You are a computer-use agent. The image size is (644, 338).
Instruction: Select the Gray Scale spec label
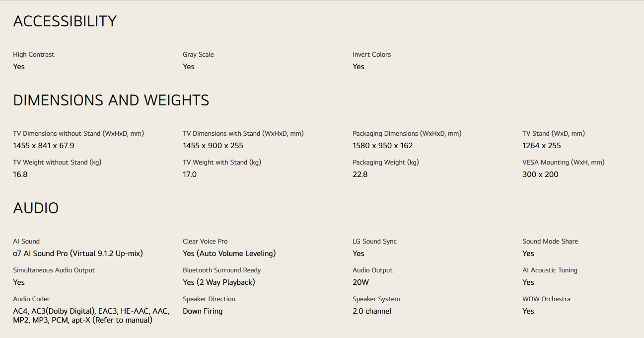click(198, 55)
